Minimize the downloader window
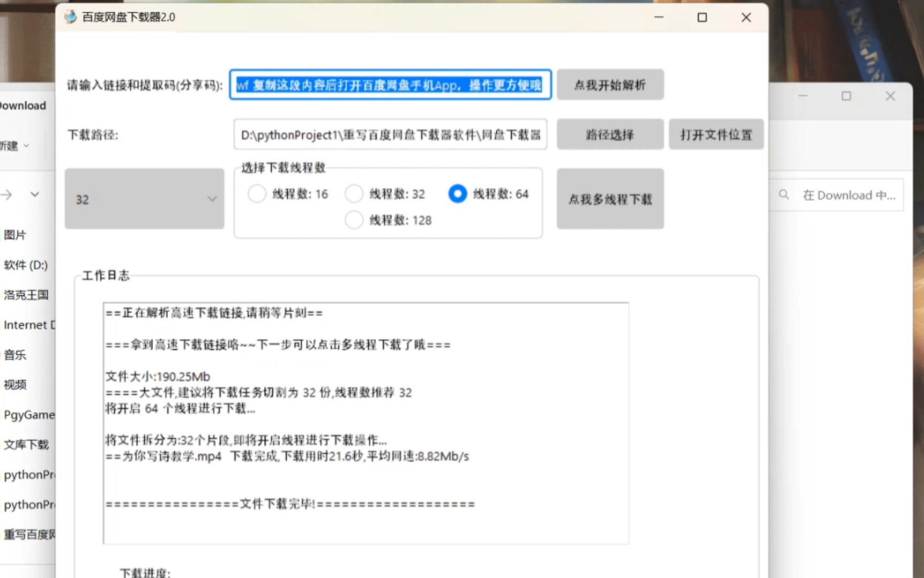The height and width of the screenshot is (578, 924). pos(659,17)
